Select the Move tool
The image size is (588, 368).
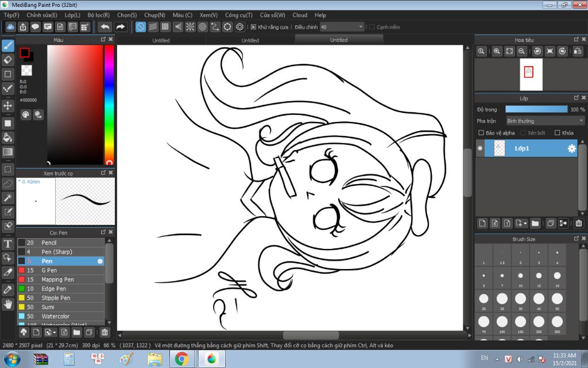pyautogui.click(x=8, y=106)
